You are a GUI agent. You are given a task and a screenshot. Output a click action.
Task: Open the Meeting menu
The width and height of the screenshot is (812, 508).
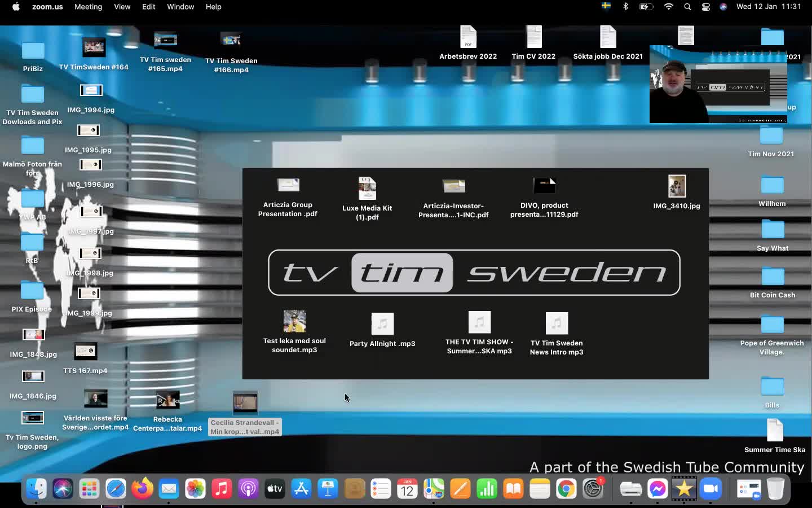pyautogui.click(x=89, y=7)
